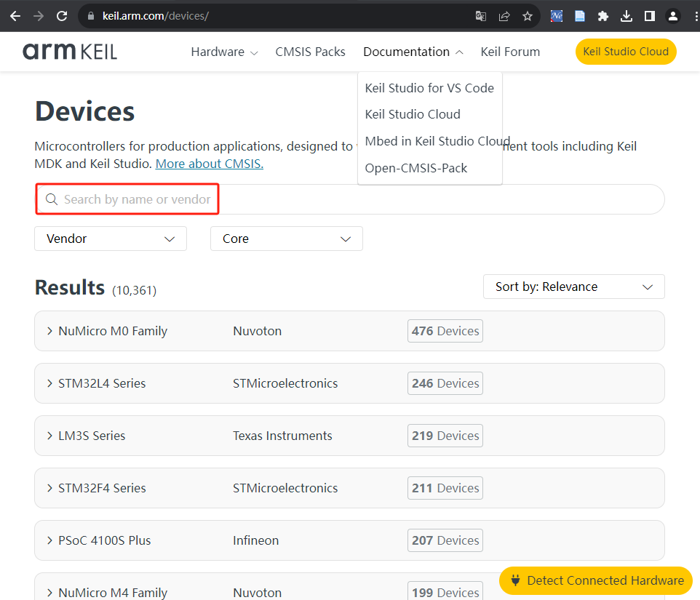Focus the Search by name or vendor field
700x600 pixels.
(350, 199)
